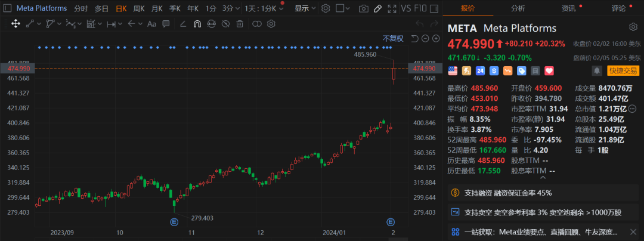Screen dimensions: 644x241
Task: Click the US flag market icon
Action: pyautogui.click(x=452, y=70)
